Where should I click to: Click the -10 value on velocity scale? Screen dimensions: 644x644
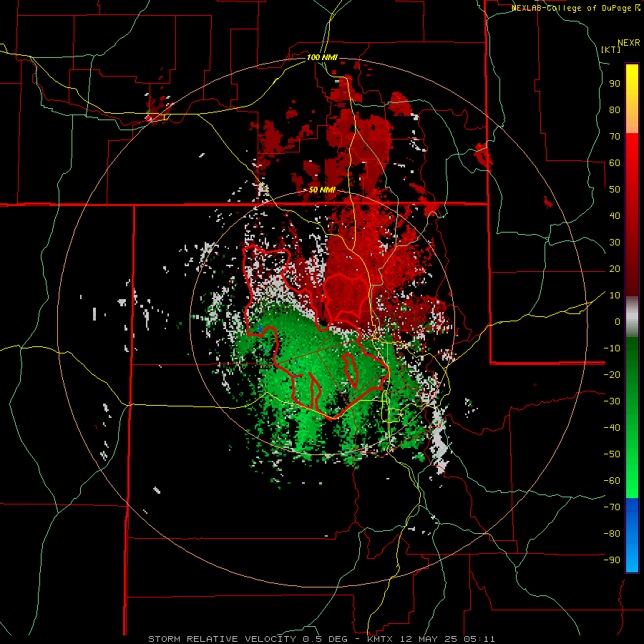(x=612, y=348)
